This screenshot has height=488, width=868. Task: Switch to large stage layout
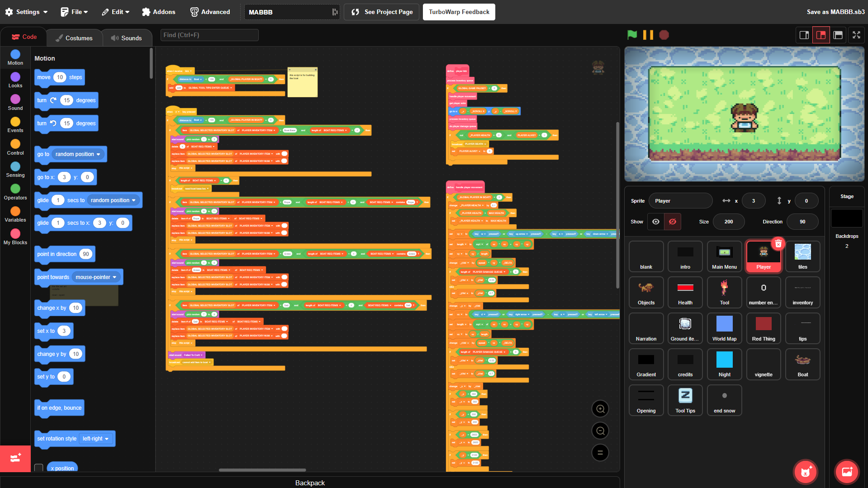coord(821,35)
